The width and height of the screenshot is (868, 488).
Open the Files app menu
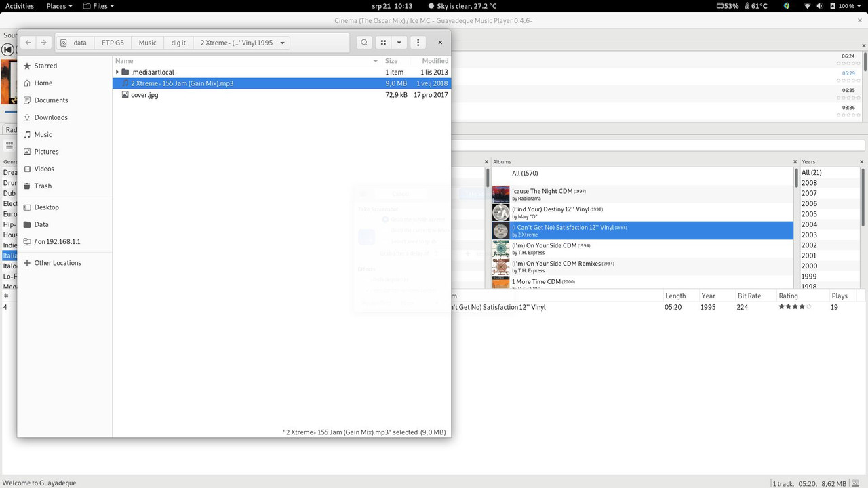[x=98, y=6]
